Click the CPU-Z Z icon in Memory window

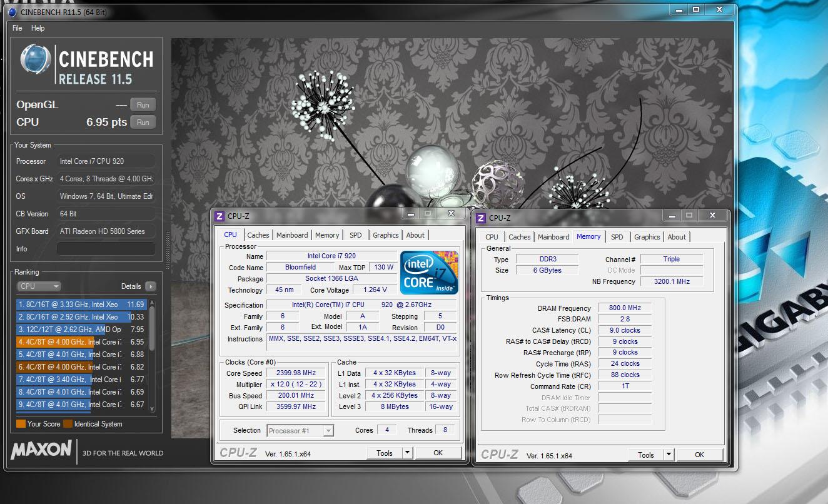(x=480, y=218)
